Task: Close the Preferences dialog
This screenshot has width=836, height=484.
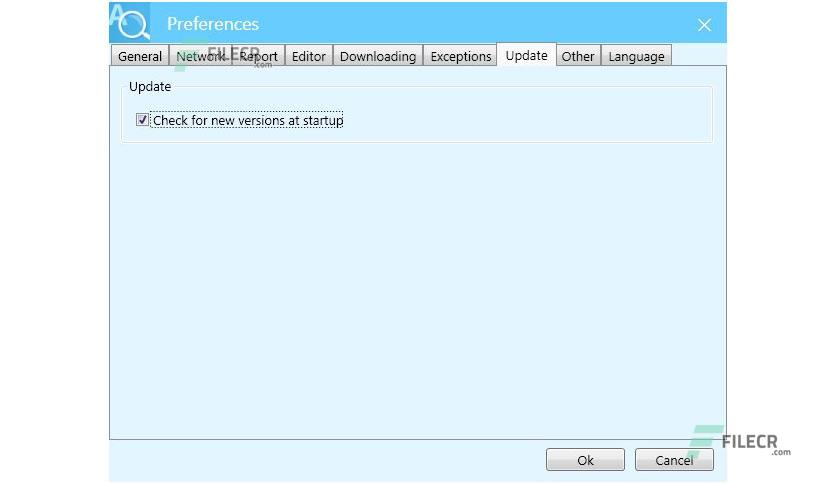Action: click(x=704, y=25)
